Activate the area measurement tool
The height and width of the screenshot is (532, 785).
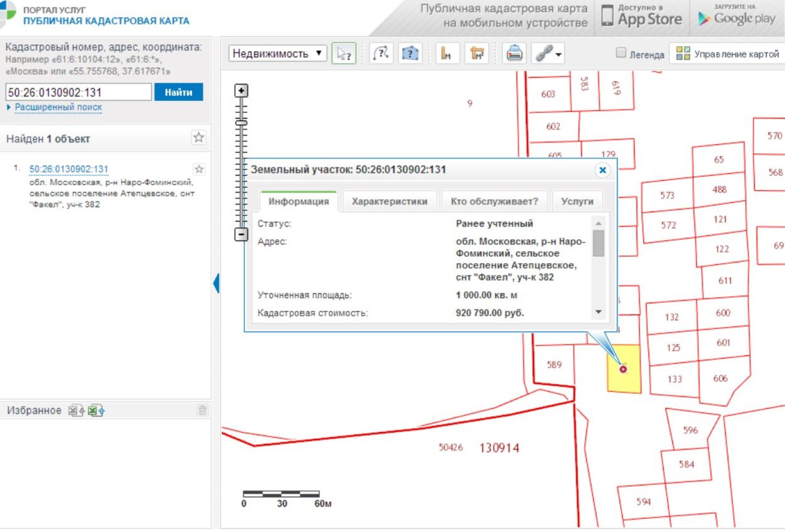pos(477,54)
